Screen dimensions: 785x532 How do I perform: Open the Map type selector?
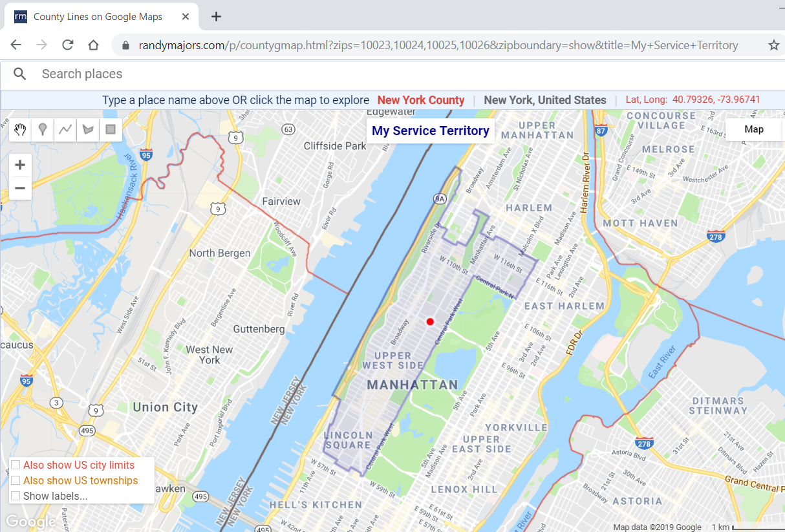[754, 129]
